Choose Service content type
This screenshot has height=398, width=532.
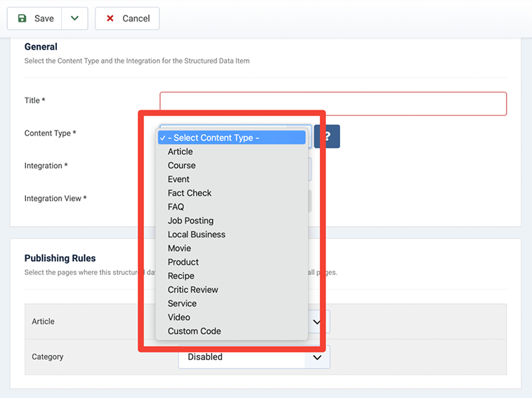pos(232,303)
